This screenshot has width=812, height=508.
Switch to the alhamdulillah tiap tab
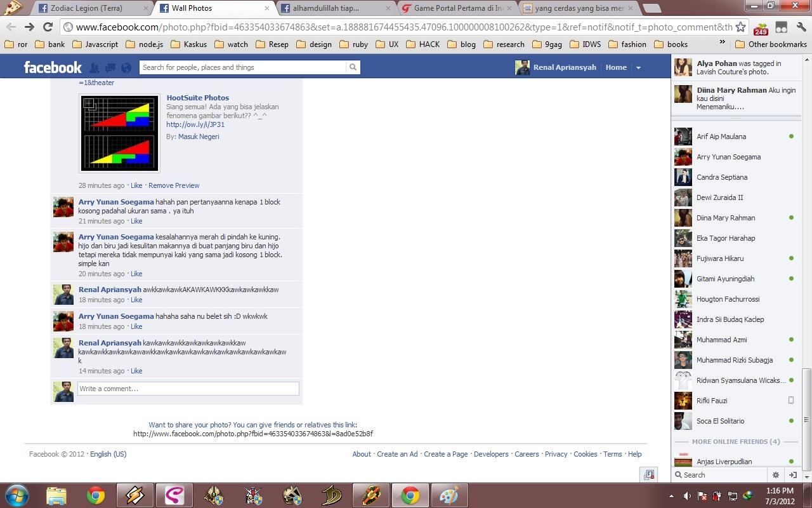(335, 8)
